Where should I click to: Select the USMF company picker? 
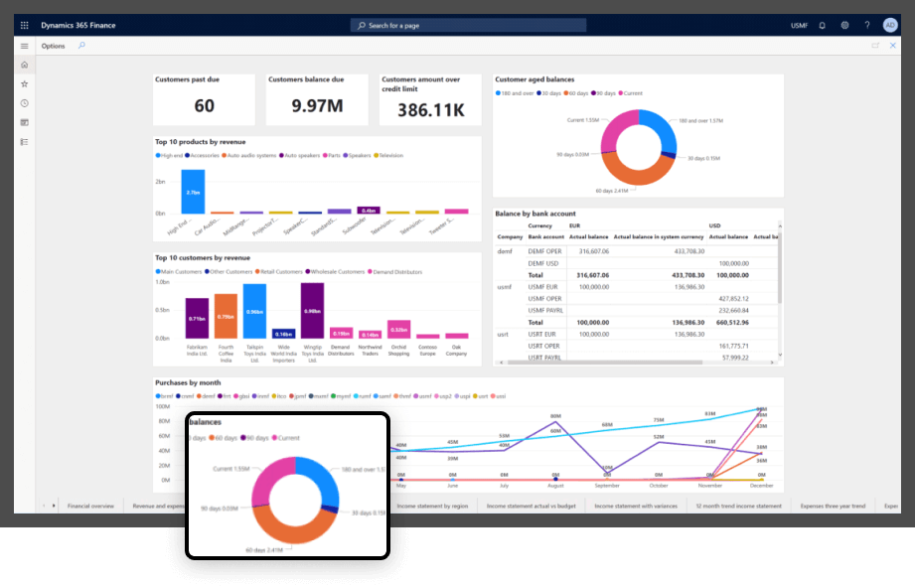click(x=799, y=25)
